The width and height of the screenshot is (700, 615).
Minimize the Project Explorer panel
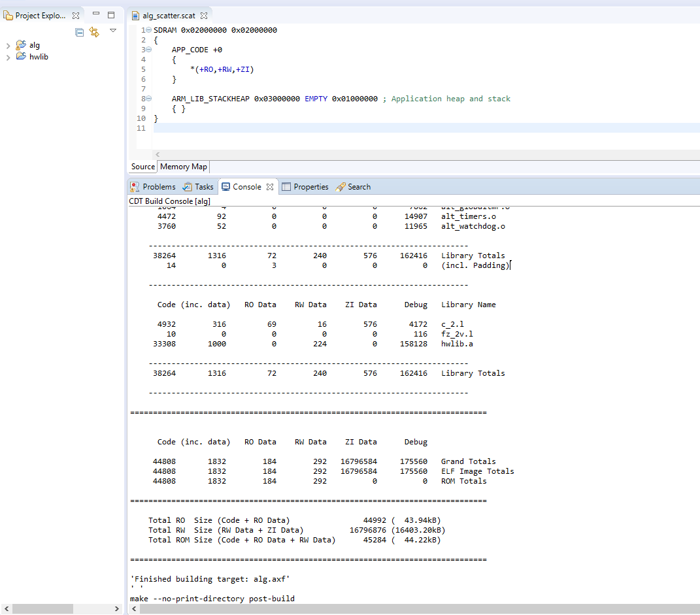96,14
